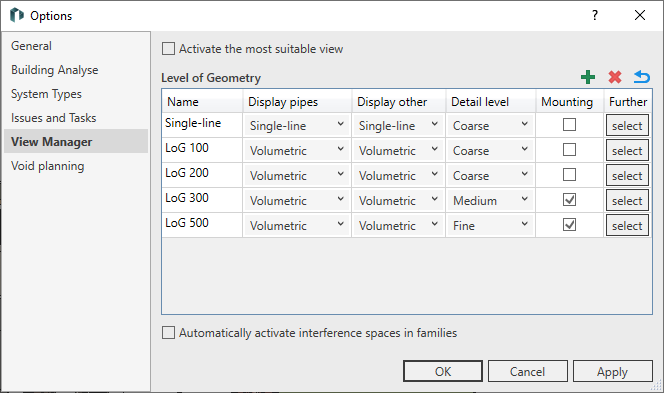Viewport: 664px width, 393px height.
Task: Change Detail level dropdown for LoG 200
Action: [490, 175]
